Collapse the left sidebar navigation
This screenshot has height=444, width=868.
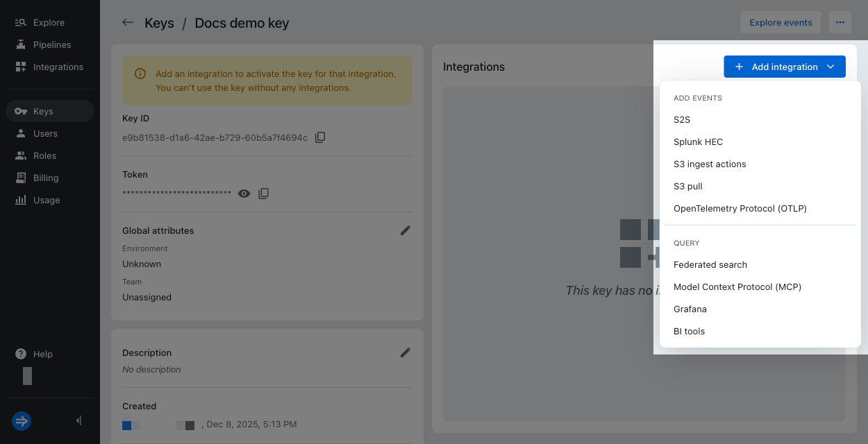coord(78,420)
